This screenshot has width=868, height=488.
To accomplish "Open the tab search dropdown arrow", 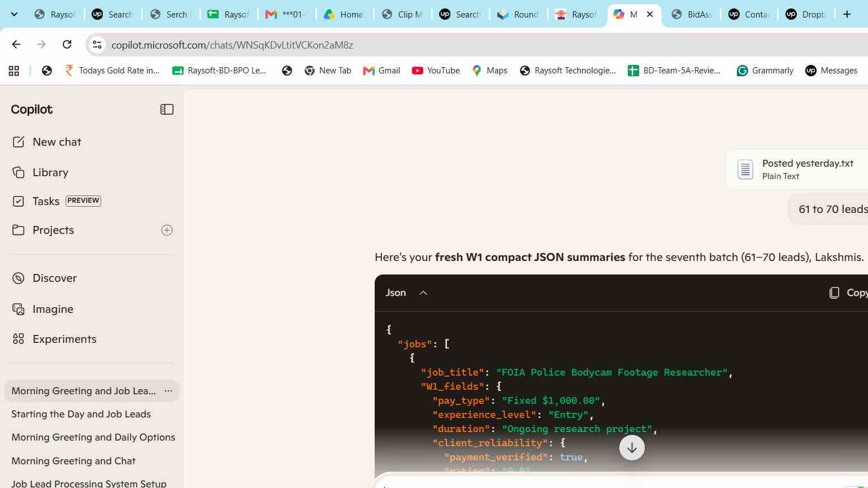I will coord(14,14).
